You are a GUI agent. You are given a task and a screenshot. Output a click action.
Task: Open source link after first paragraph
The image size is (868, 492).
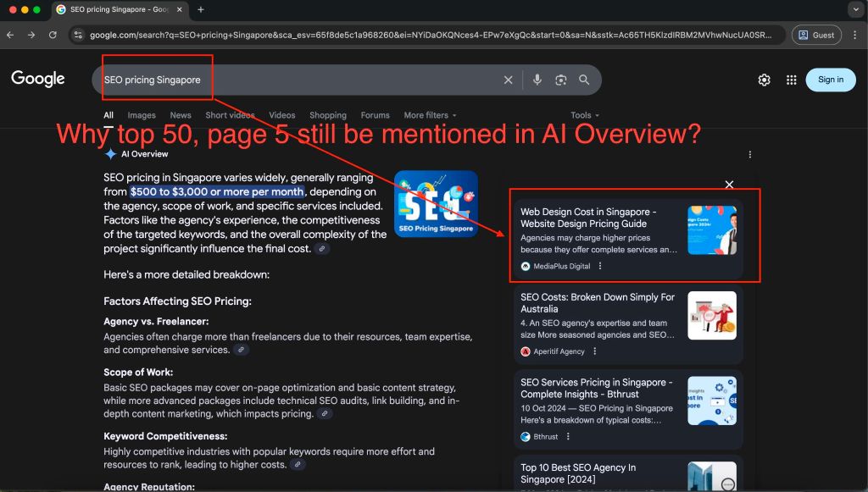pos(321,249)
